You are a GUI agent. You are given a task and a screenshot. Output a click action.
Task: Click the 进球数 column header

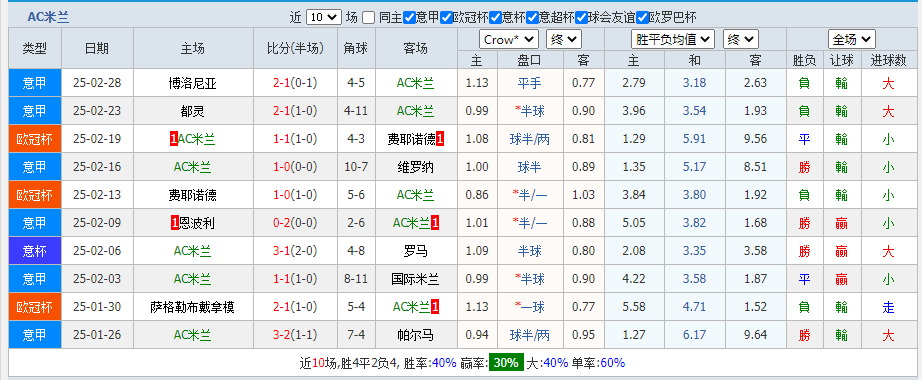(x=888, y=59)
